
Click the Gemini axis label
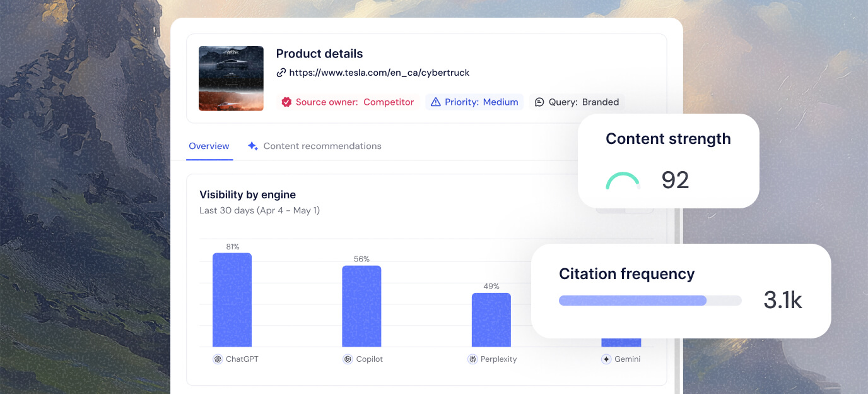pos(628,359)
